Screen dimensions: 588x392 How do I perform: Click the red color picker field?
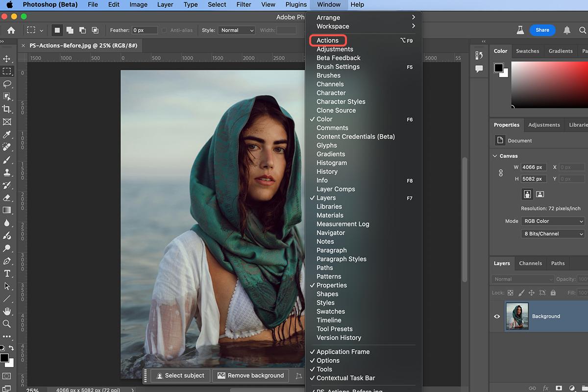coord(549,83)
